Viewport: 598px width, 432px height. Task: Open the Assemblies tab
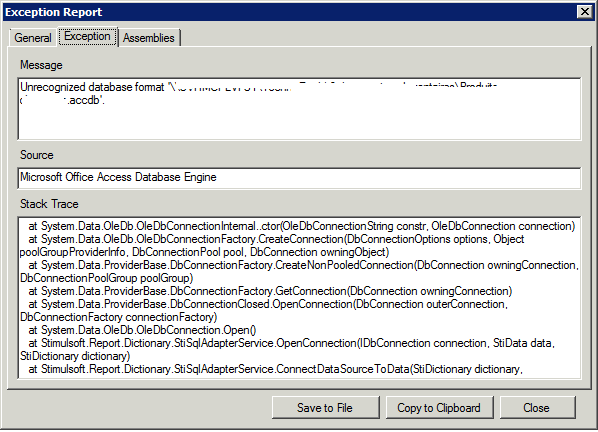[x=149, y=38]
